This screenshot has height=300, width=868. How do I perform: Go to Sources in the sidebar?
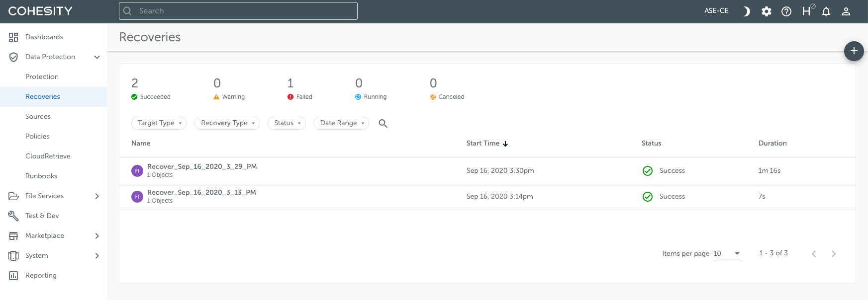point(38,116)
